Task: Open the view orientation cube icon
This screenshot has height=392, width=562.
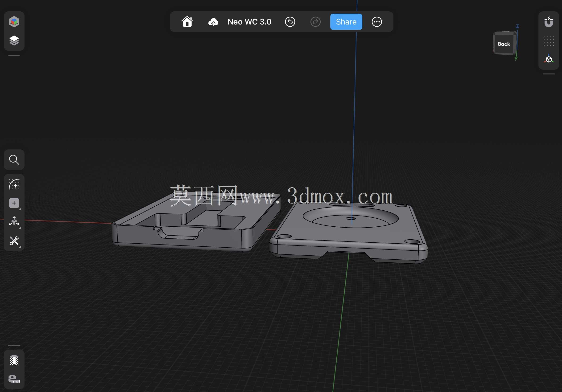Action: pyautogui.click(x=549, y=59)
